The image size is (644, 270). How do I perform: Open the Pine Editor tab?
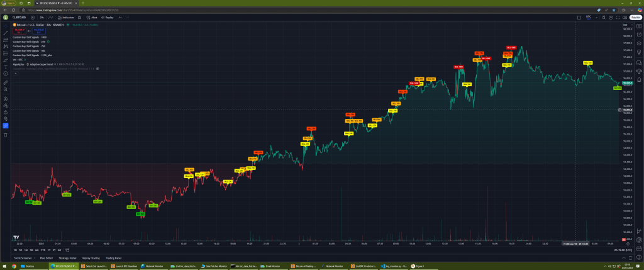(x=47, y=258)
